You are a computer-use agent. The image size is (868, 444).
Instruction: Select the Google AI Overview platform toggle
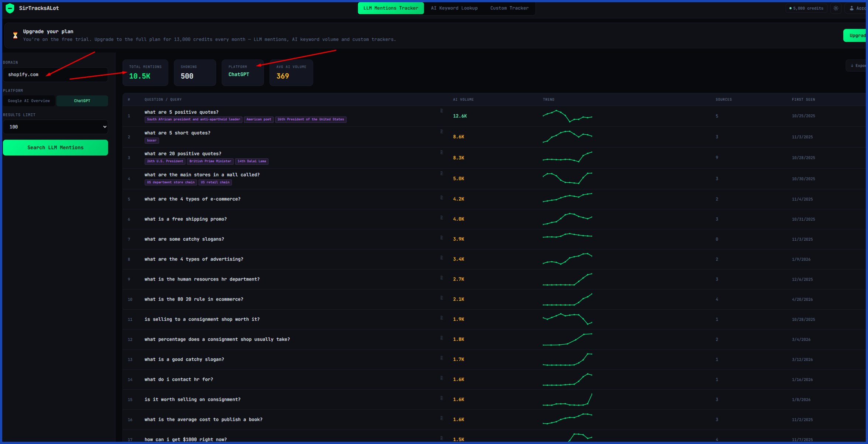[29, 101]
